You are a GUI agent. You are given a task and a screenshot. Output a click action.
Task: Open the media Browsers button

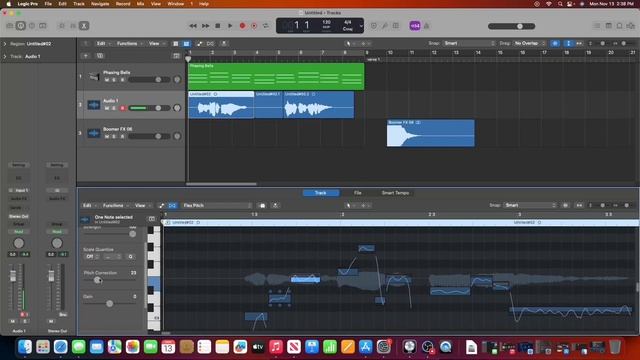[x=631, y=26]
